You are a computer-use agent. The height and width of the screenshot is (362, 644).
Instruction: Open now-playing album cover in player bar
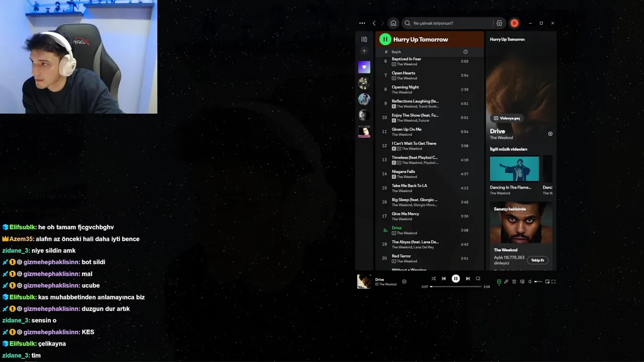coord(364,282)
